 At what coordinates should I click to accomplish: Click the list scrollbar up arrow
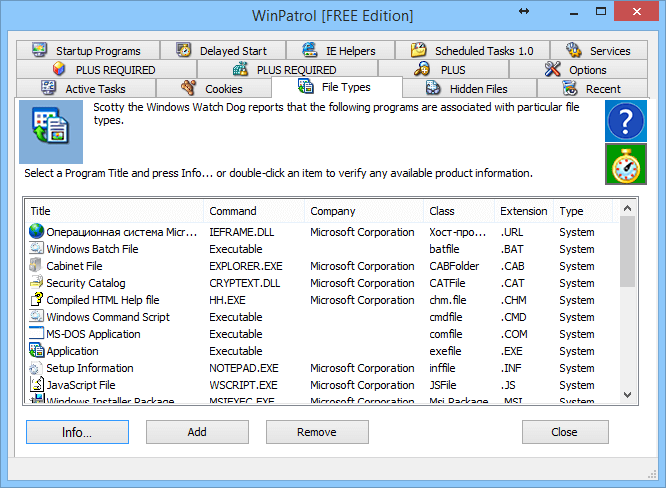tap(627, 208)
